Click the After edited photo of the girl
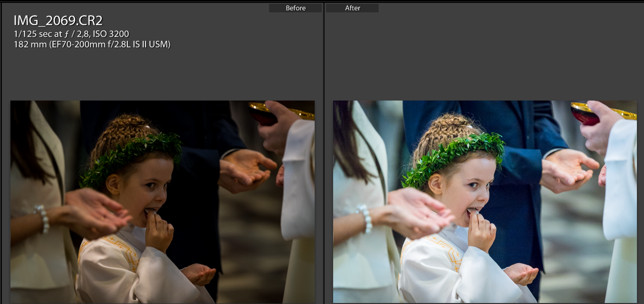 tap(485, 202)
